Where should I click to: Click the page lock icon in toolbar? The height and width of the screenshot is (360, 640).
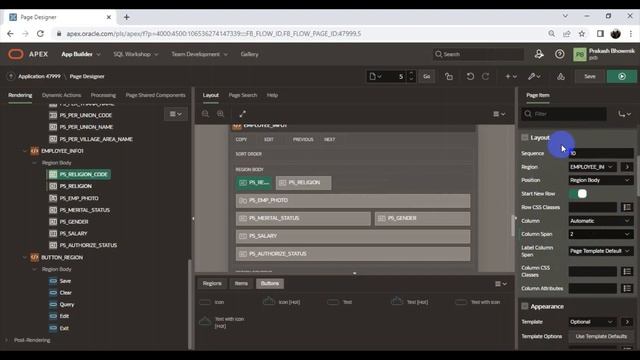449,76
